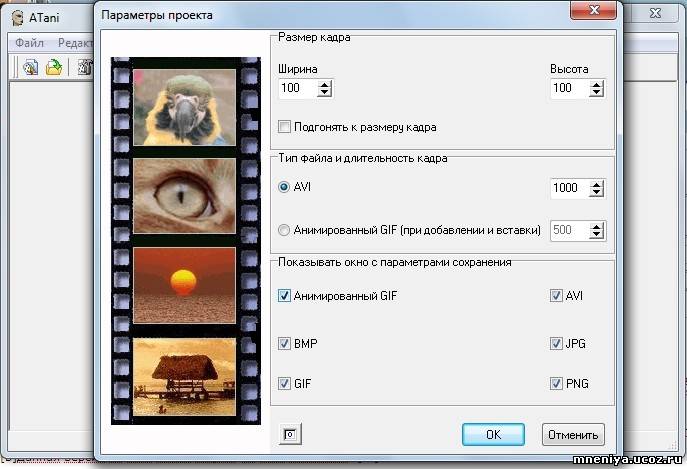Click the GIF duration field showing 500

[570, 231]
